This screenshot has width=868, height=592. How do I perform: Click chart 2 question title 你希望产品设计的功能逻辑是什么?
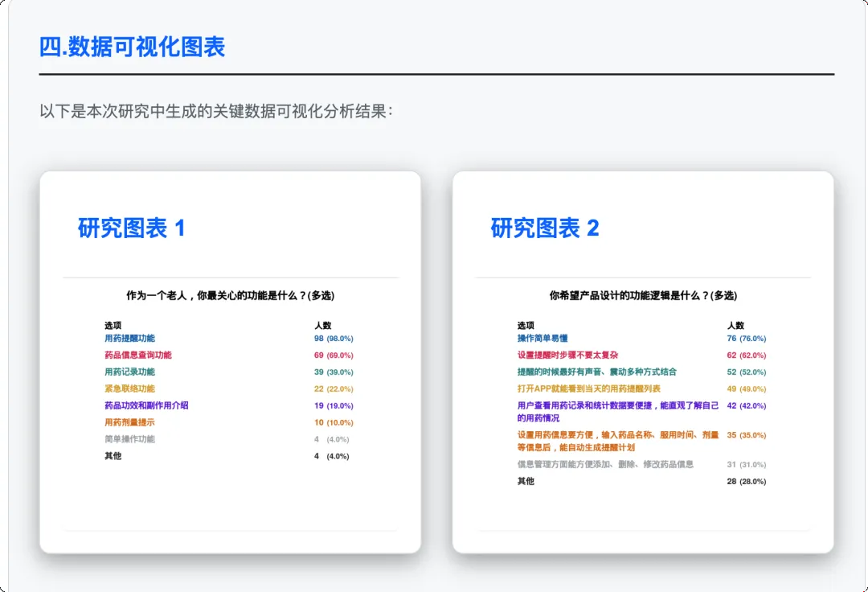coord(642,296)
